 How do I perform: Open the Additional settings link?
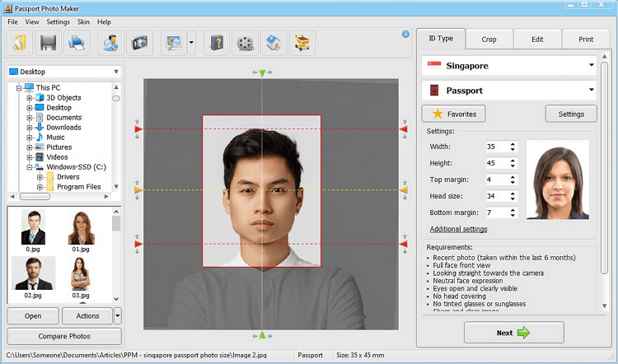click(x=458, y=229)
